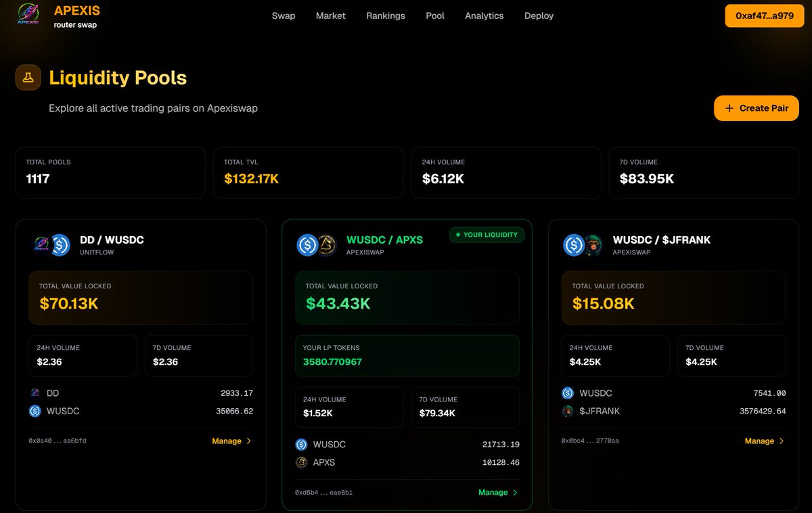Click the DD balance 2933.17
The image size is (812, 513).
pos(237,393)
